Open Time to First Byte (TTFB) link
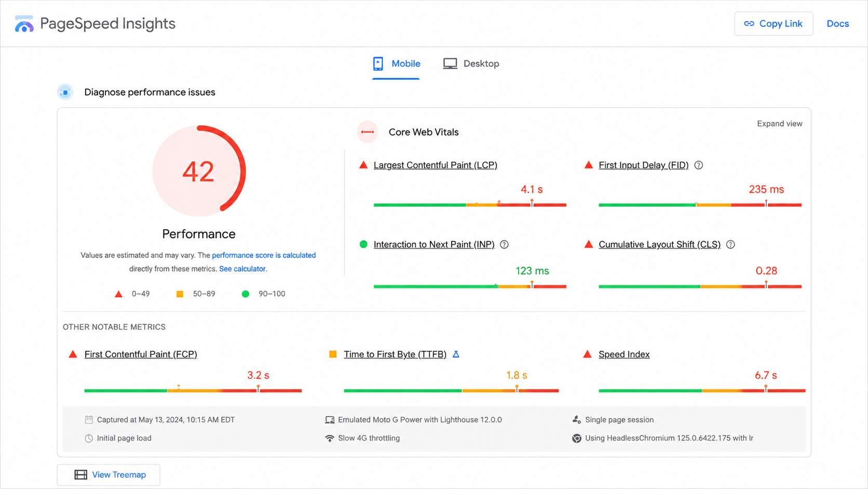This screenshot has height=489, width=868. (395, 354)
